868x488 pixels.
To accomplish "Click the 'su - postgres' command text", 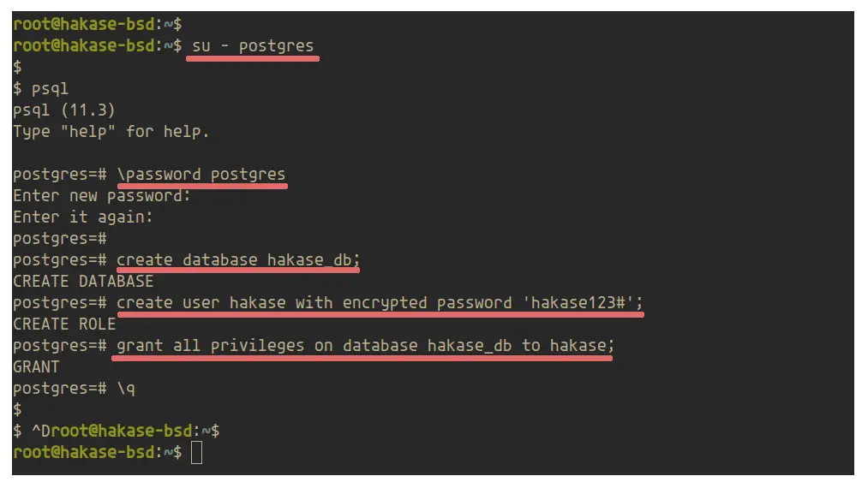I will point(253,46).
